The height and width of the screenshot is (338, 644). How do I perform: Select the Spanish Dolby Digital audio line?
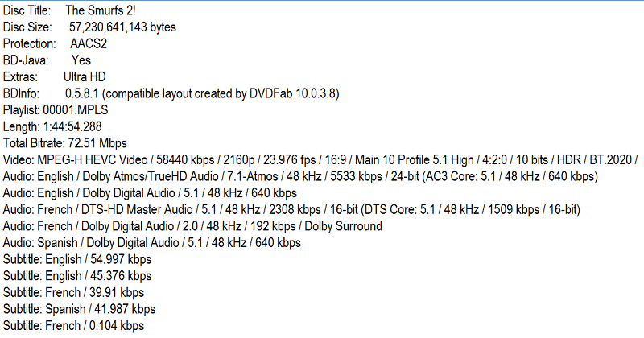152,243
